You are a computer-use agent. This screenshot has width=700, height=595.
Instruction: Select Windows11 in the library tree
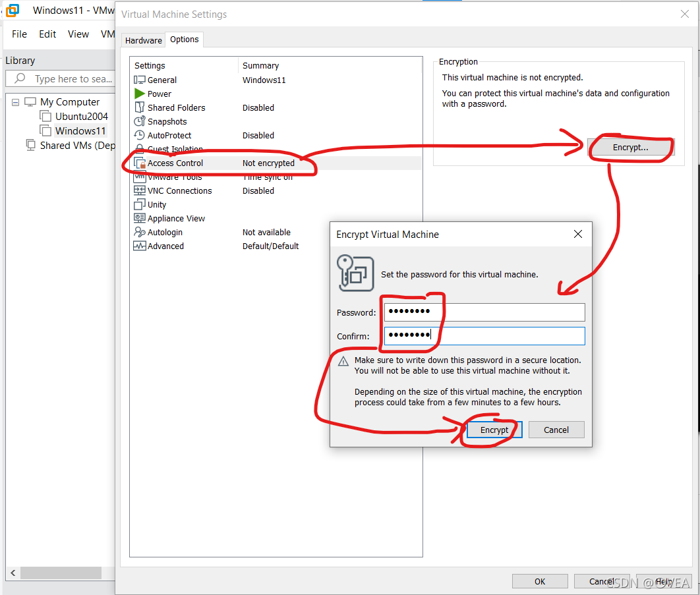point(80,130)
